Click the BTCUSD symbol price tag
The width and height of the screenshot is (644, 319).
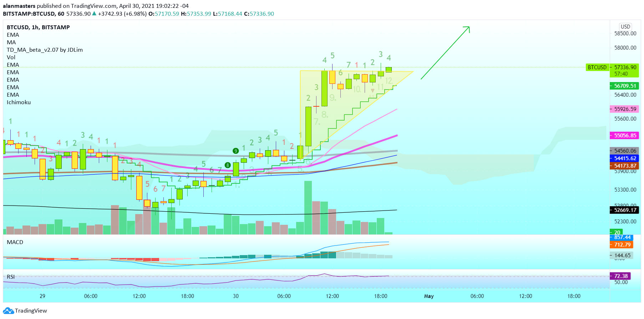(597, 67)
